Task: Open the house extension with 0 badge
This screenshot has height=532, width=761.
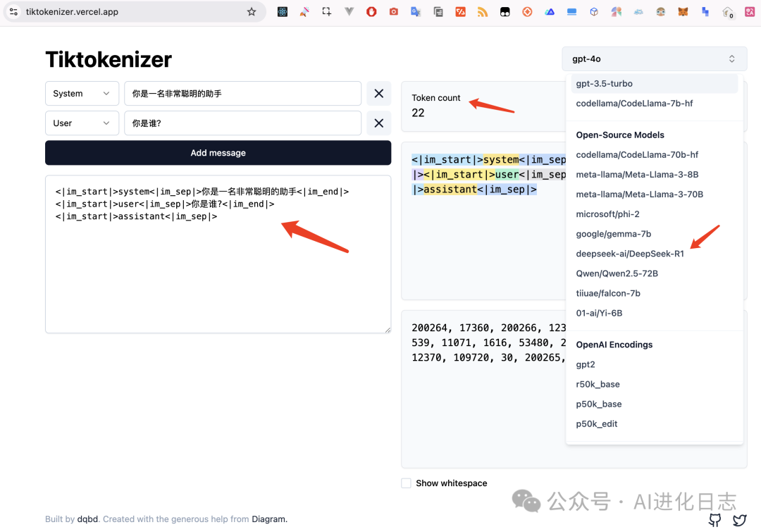Action: click(x=727, y=12)
